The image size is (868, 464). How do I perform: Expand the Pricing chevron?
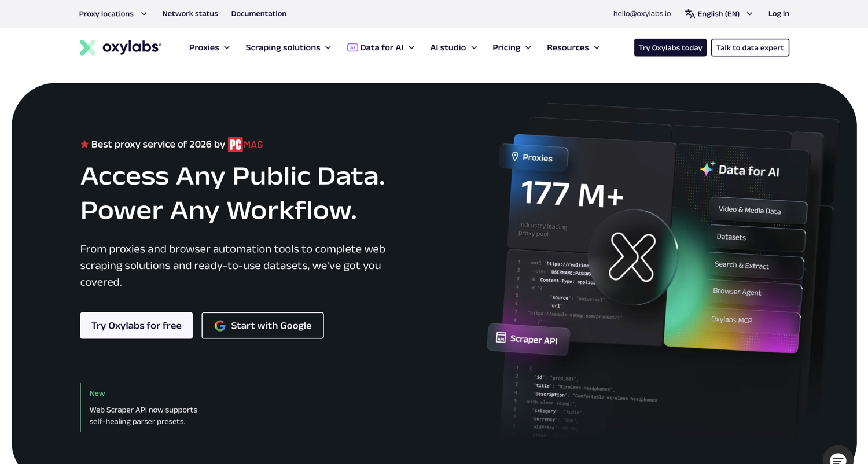click(528, 47)
